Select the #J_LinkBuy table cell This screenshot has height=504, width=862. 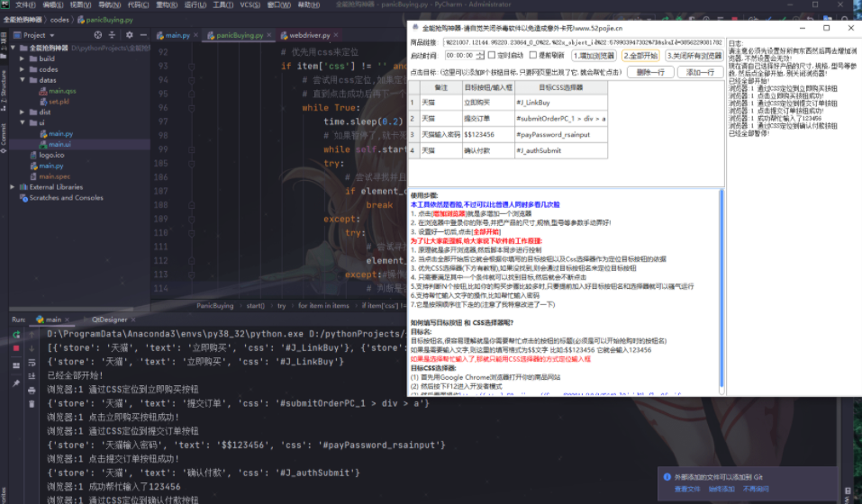(561, 103)
